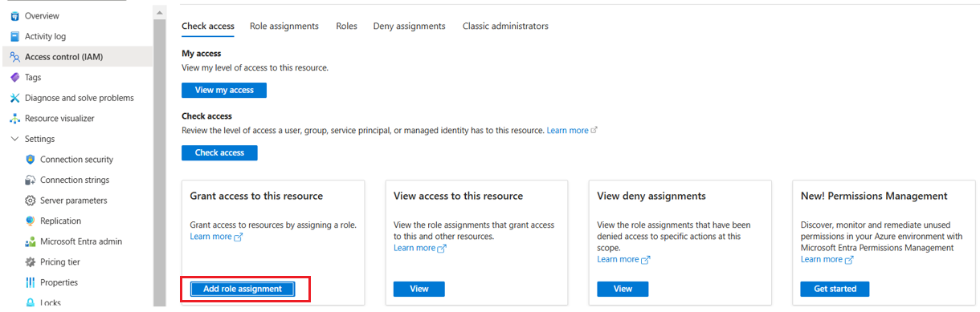Image resolution: width=980 pixels, height=312 pixels.
Task: Open Replication settings item
Action: pyautogui.click(x=76, y=221)
